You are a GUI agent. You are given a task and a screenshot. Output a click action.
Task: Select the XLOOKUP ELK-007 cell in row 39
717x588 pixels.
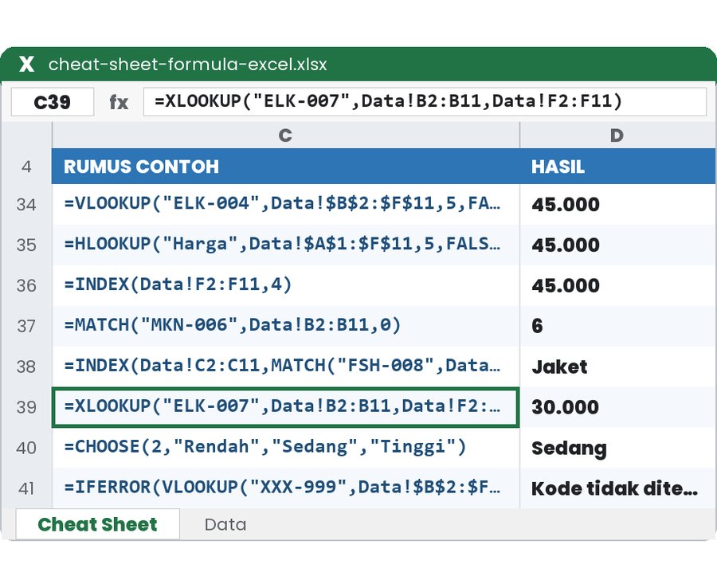coord(286,407)
